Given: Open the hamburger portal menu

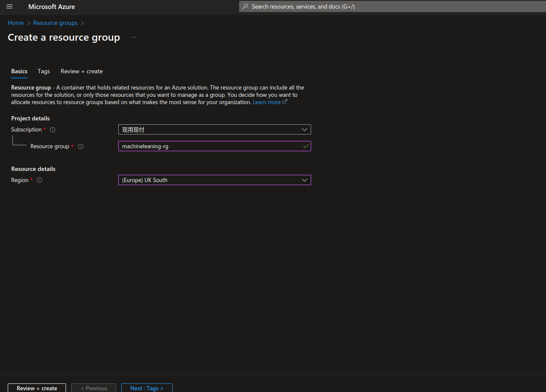Looking at the screenshot, I should coord(9,6).
